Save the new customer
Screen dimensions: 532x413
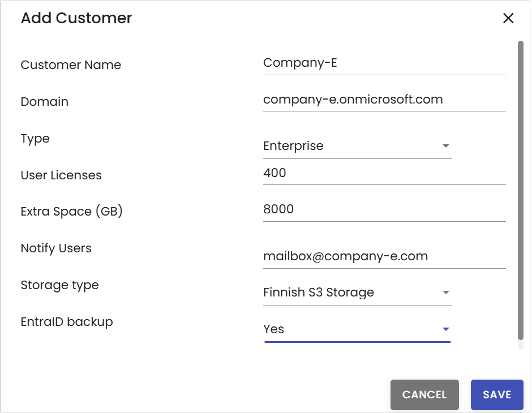click(x=497, y=394)
